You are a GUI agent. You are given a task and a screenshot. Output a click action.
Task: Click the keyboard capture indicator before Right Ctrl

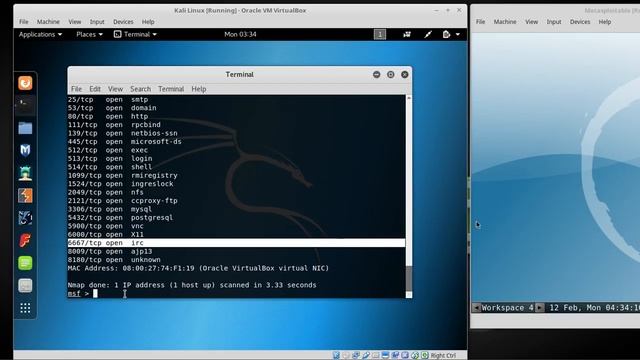point(424,355)
